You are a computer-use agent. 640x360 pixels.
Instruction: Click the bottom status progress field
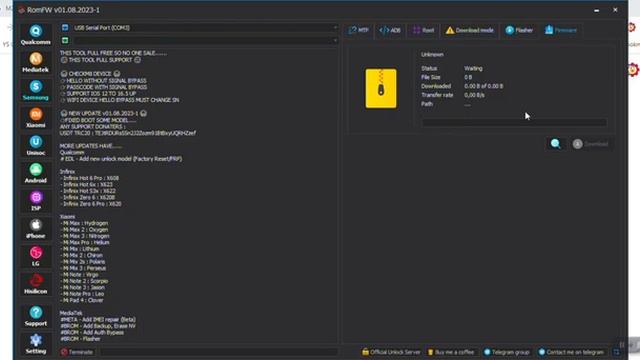point(219,352)
